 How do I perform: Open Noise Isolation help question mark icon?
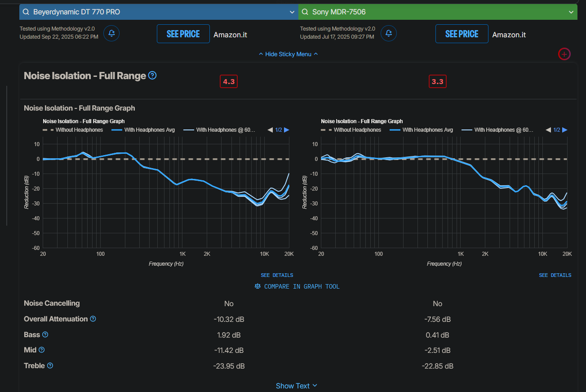(152, 76)
